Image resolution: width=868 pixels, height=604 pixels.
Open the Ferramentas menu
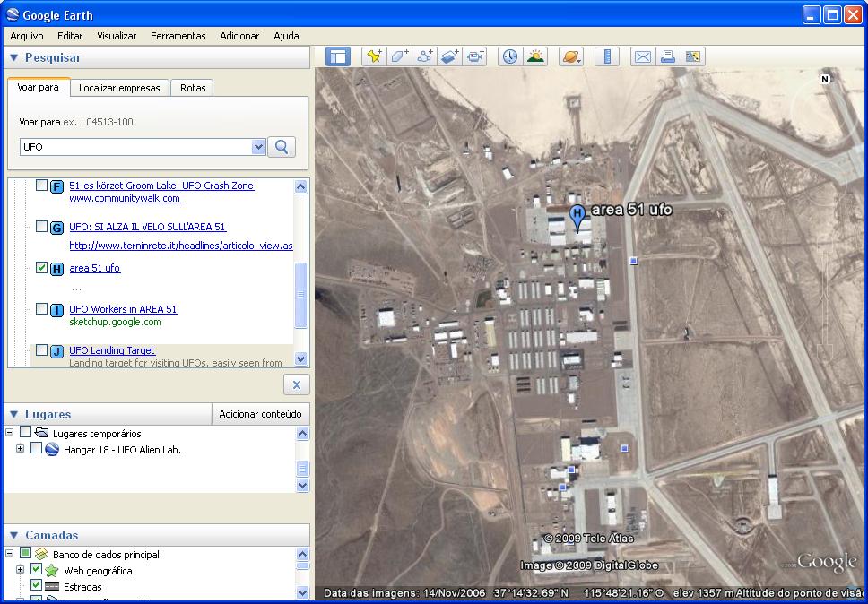[177, 36]
